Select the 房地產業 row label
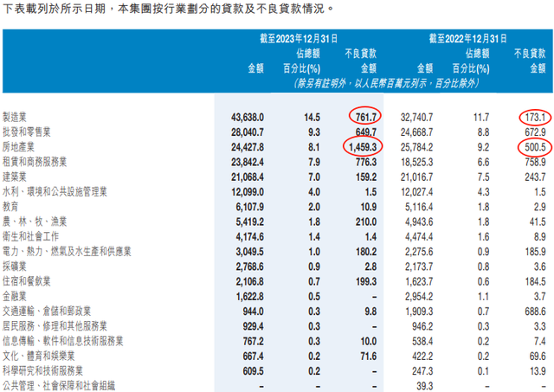 pyautogui.click(x=18, y=147)
